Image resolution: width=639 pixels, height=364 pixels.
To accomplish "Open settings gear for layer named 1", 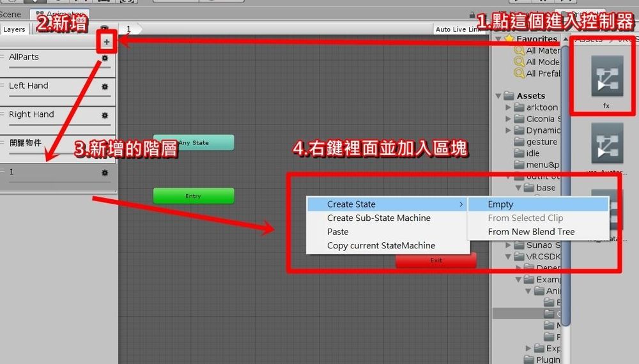I will coord(105,172).
